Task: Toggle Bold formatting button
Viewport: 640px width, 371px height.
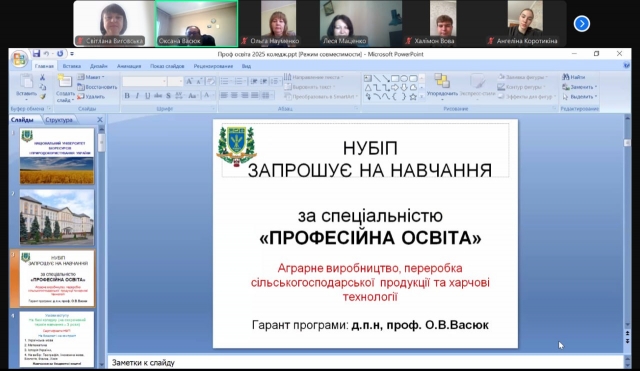Action: (127, 96)
